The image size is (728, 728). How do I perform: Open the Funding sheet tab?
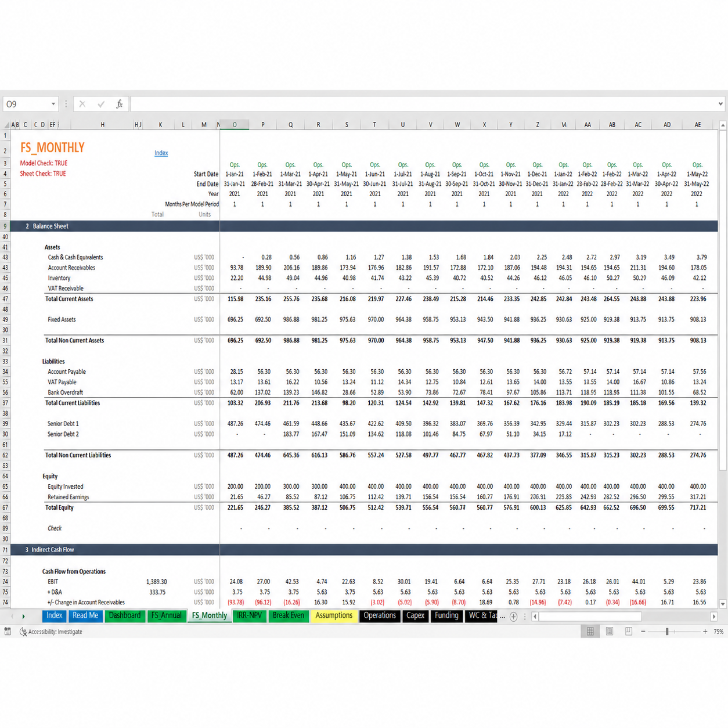446,616
